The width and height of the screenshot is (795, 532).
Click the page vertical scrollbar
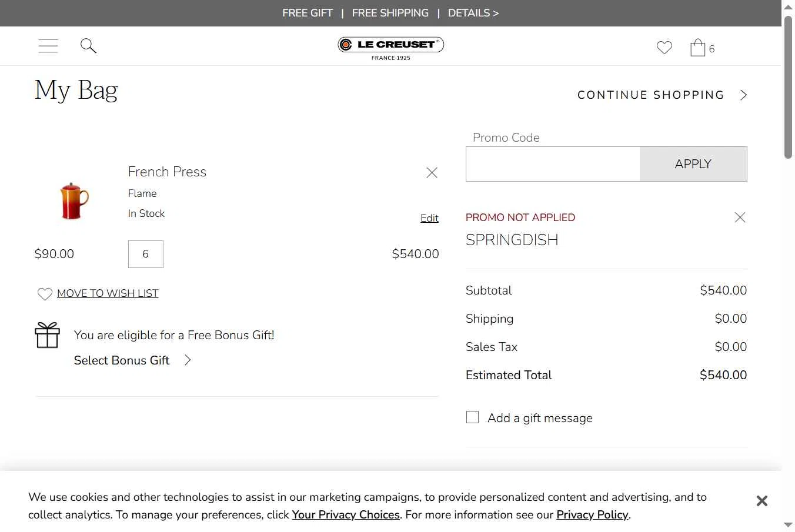tap(788, 87)
